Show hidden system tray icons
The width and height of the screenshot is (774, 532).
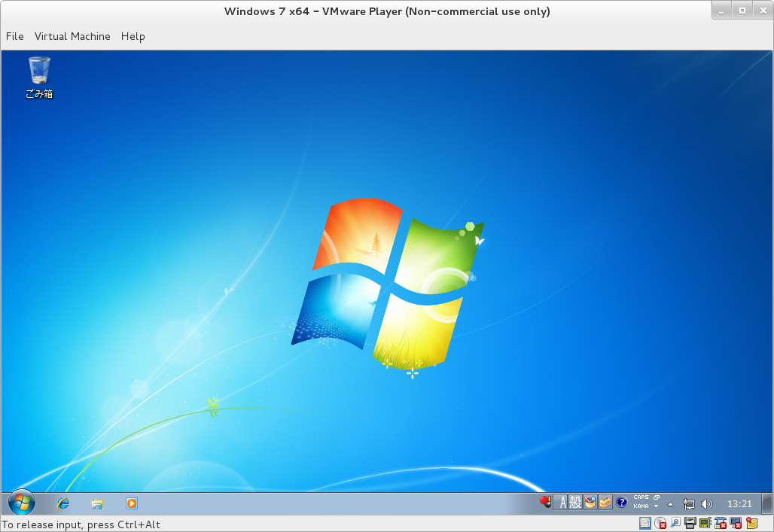670,504
